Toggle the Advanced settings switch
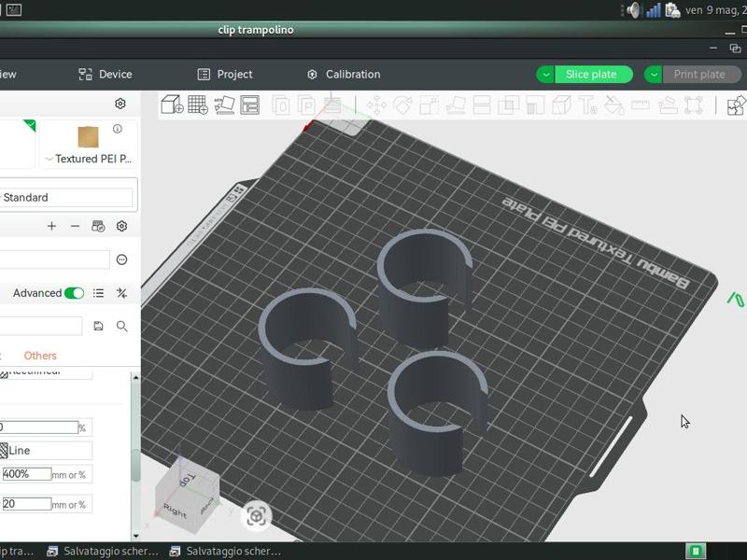 74,293
